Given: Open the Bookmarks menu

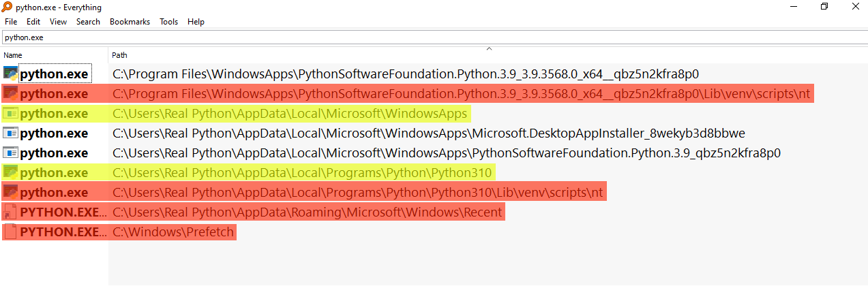Looking at the screenshot, I should coord(130,22).
